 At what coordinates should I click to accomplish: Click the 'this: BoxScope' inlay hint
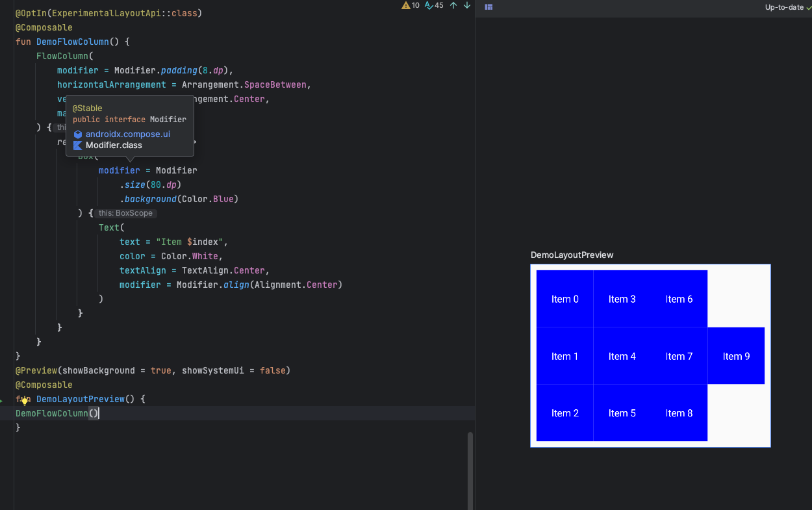125,213
